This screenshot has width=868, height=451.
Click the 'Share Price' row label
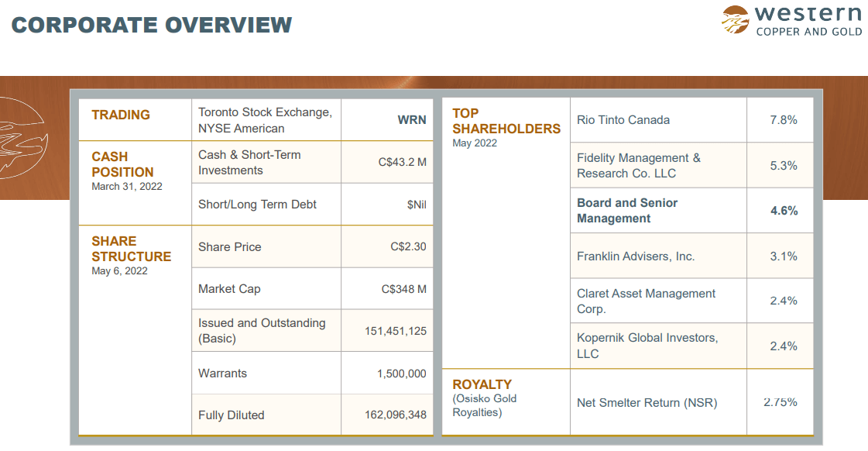pos(230,247)
